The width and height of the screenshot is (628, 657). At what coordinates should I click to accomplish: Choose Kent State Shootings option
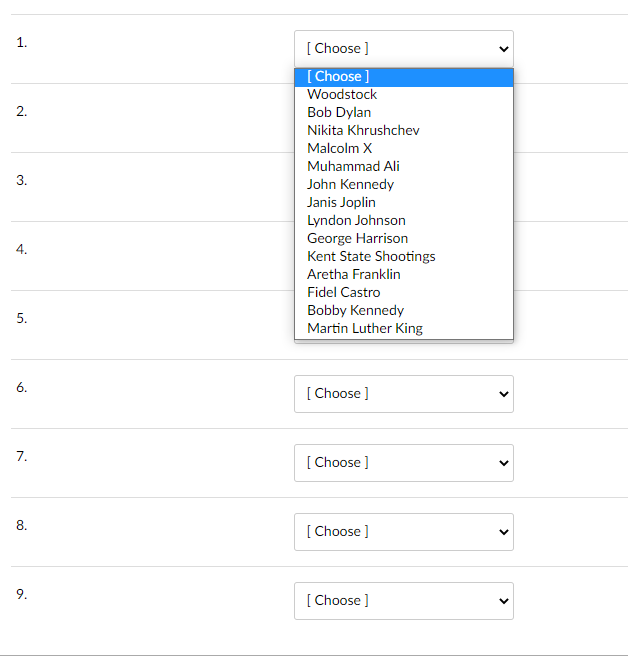pos(371,256)
